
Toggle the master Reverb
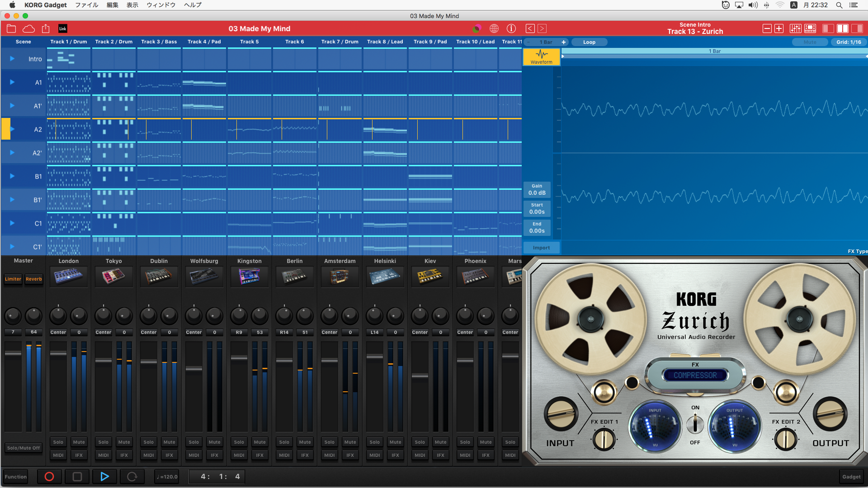tap(34, 279)
